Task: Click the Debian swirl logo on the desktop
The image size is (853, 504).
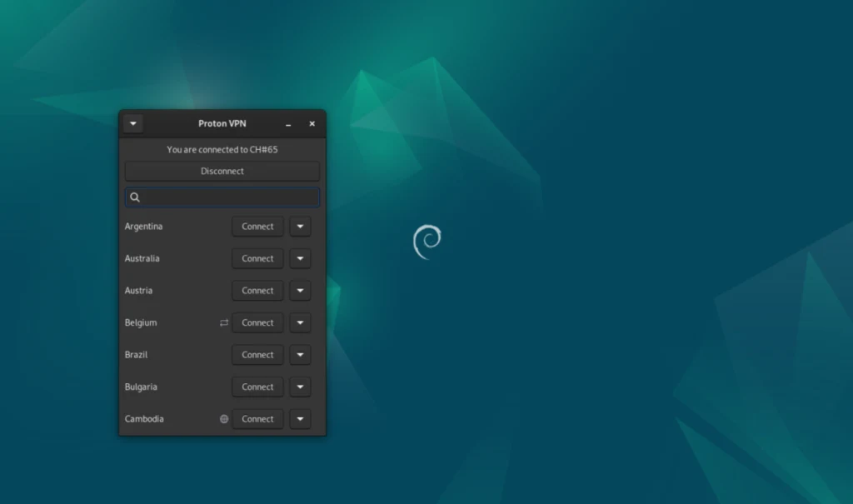Action: click(427, 240)
